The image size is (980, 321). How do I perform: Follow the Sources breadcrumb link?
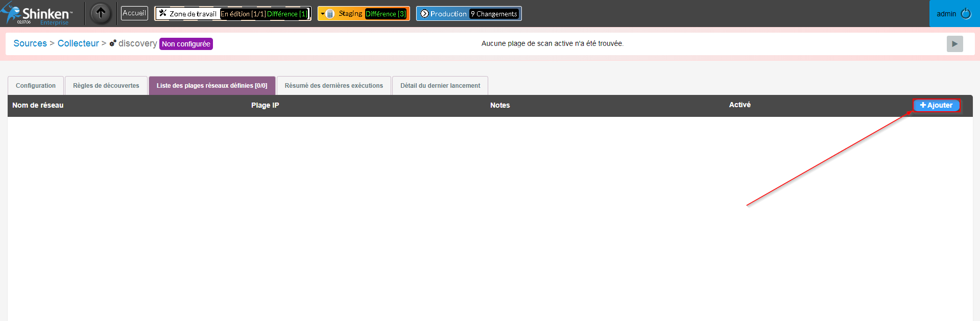[x=30, y=43]
